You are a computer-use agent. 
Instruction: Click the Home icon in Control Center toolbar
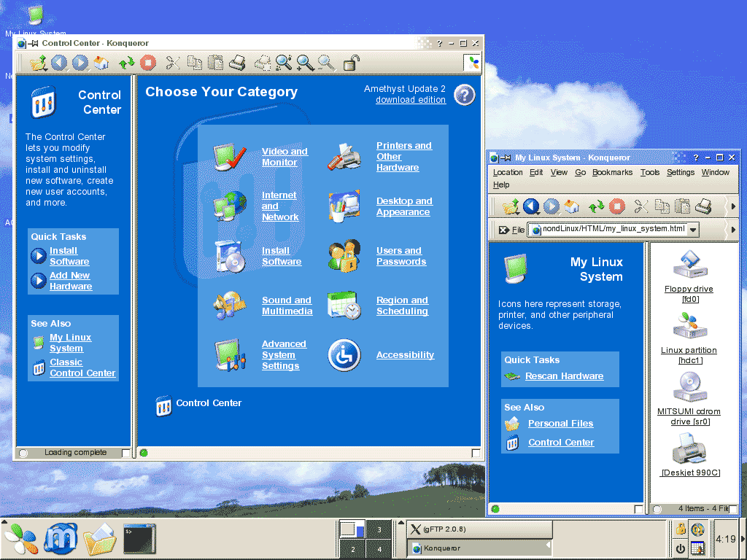click(x=101, y=63)
